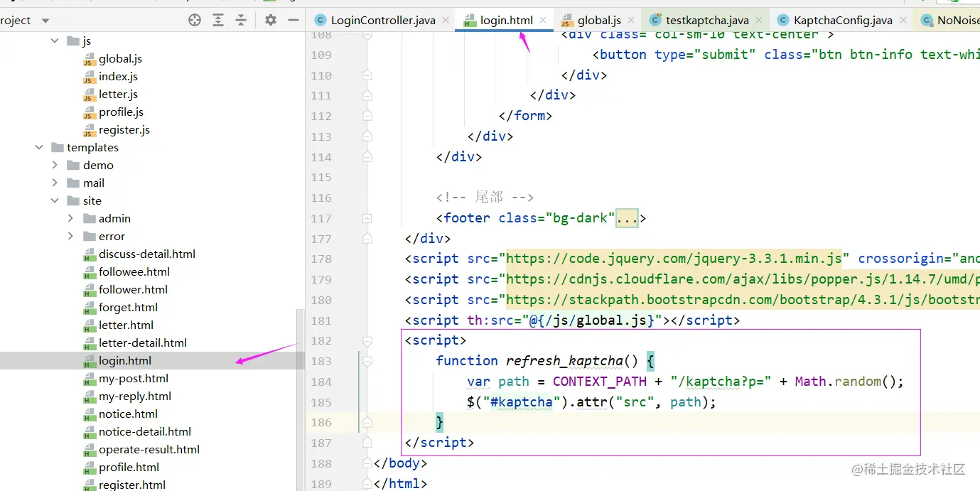Image resolution: width=980 pixels, height=491 pixels.
Task: Select follower.html file
Action: tap(133, 290)
